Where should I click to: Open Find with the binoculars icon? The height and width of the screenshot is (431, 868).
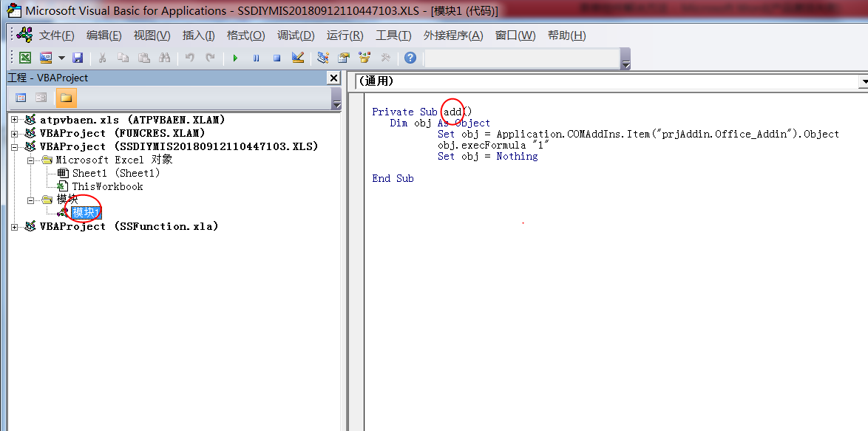[164, 58]
